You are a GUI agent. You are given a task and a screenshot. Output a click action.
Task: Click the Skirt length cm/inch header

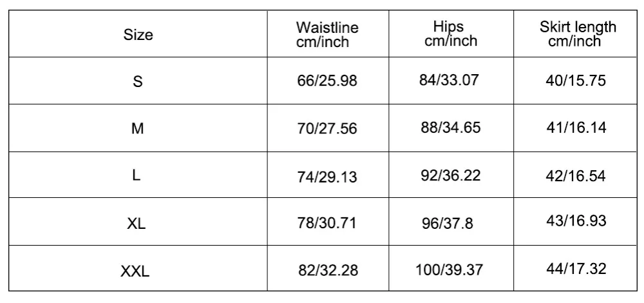[577, 34]
